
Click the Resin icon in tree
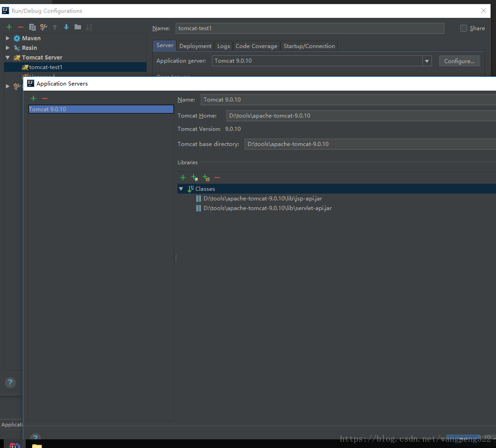click(x=17, y=48)
